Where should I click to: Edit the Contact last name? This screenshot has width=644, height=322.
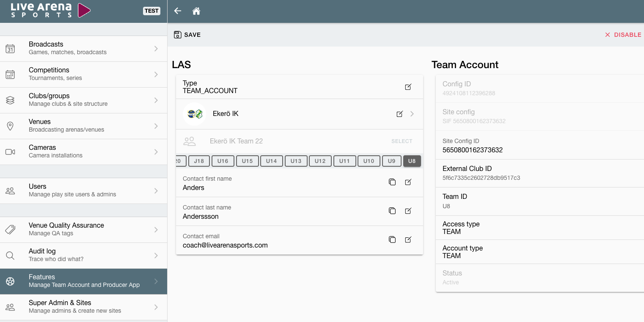[408, 211]
